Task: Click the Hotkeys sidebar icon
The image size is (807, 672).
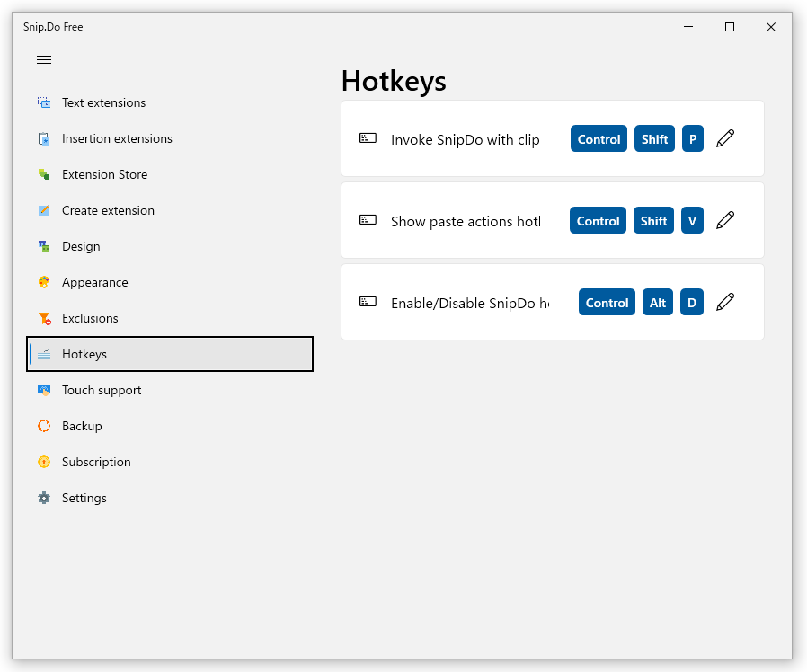Action: click(44, 354)
